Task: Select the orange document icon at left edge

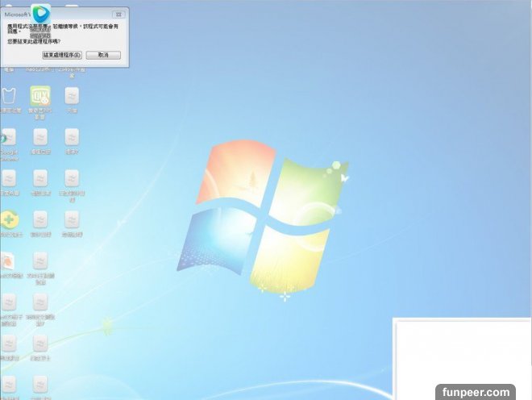Action: click(x=6, y=260)
